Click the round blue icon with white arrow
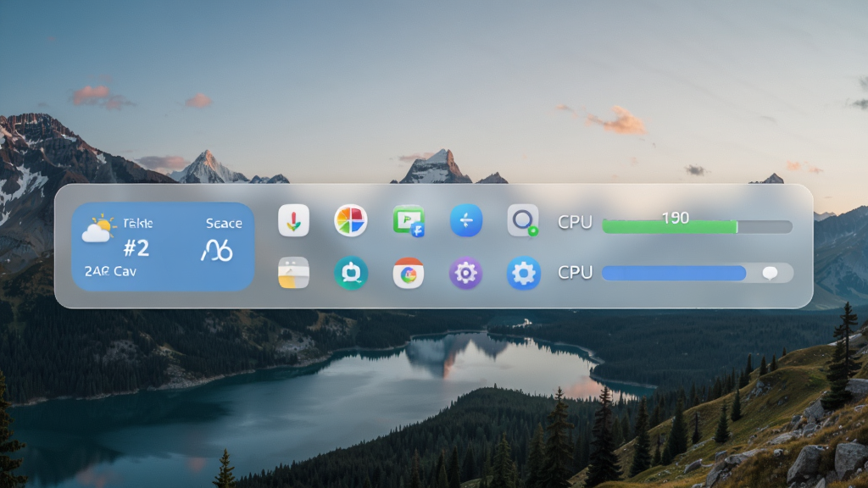868x488 pixels. click(466, 220)
